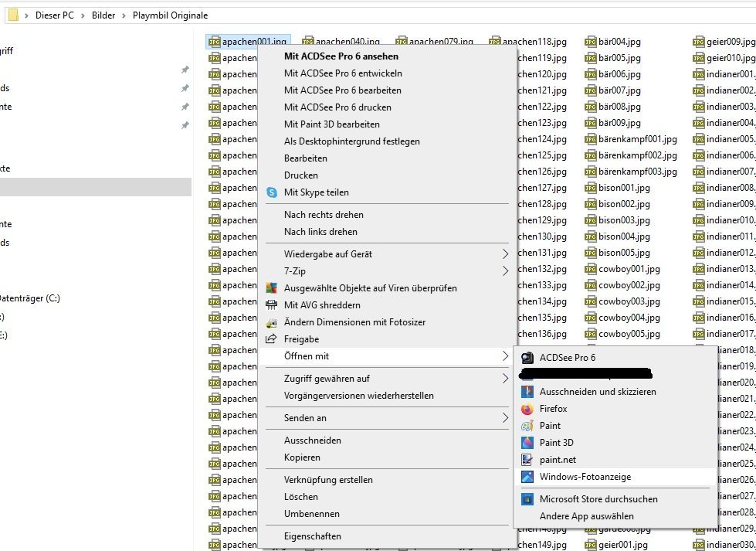Click the Skype icon for Mit Skype teilen
This screenshot has width=756, height=551.
(x=271, y=192)
